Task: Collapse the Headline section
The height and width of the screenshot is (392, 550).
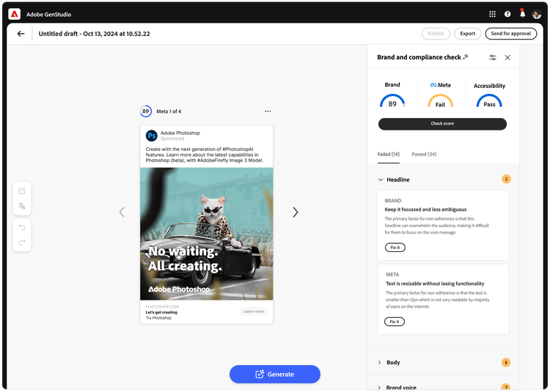Action: pyautogui.click(x=381, y=180)
